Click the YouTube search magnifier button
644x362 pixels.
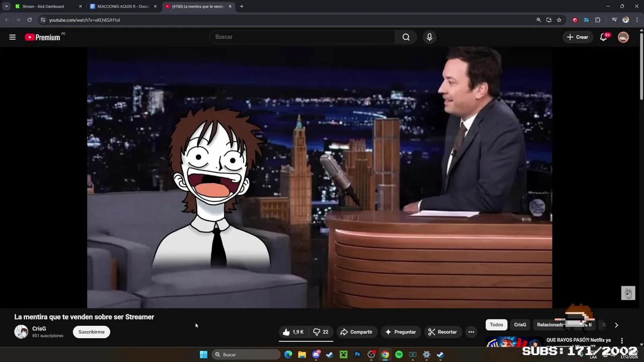point(406,37)
